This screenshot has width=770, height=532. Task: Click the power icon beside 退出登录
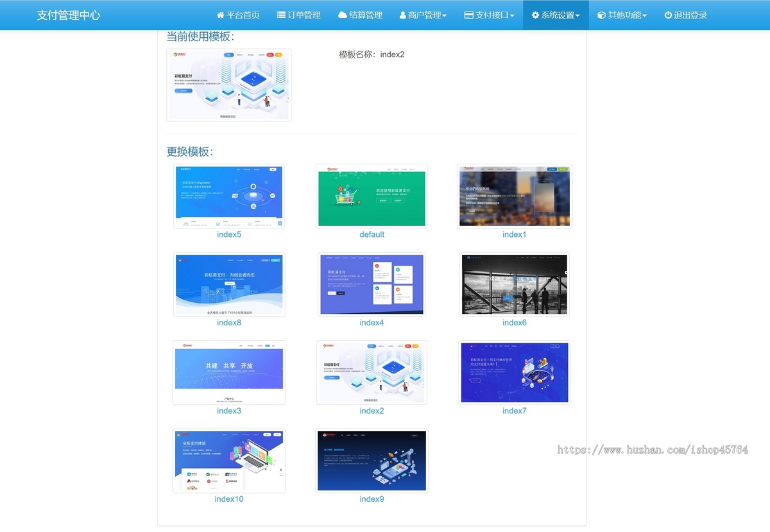[668, 15]
